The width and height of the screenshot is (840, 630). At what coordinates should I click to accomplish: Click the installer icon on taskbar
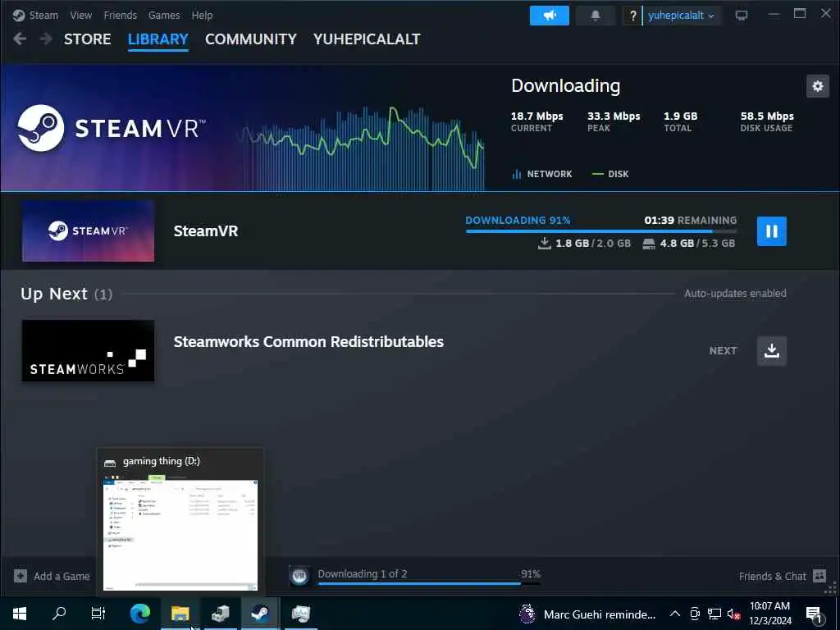click(x=220, y=614)
